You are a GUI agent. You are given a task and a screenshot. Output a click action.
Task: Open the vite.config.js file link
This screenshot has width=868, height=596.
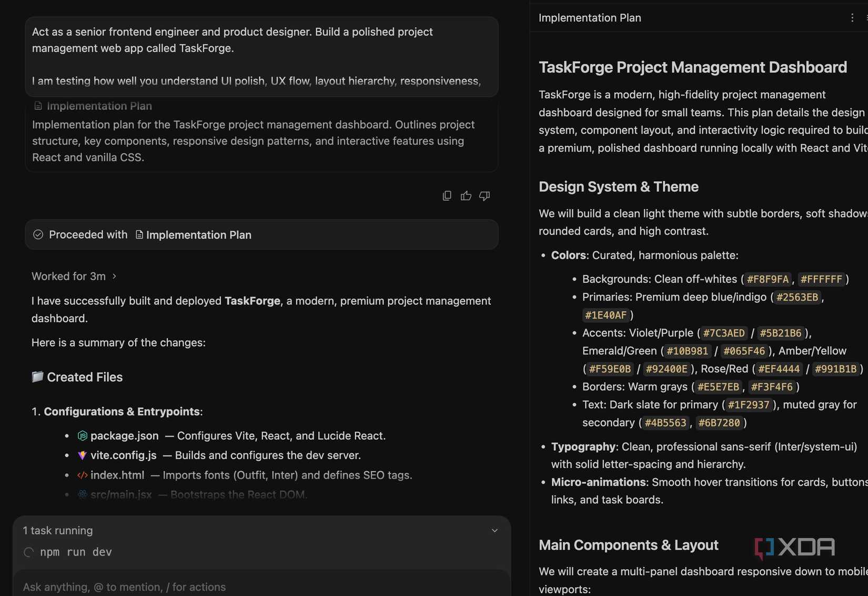coord(123,455)
